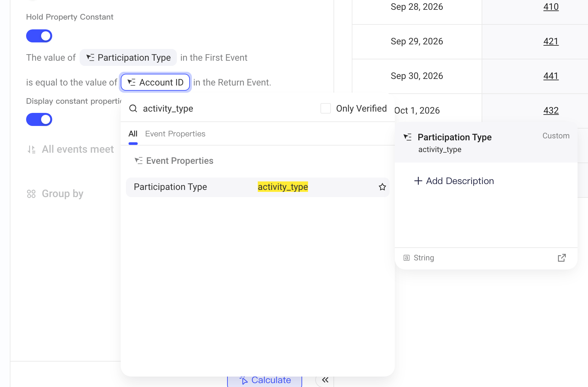Open the Participation Type property selector
The width and height of the screenshot is (588, 387).
[128, 57]
